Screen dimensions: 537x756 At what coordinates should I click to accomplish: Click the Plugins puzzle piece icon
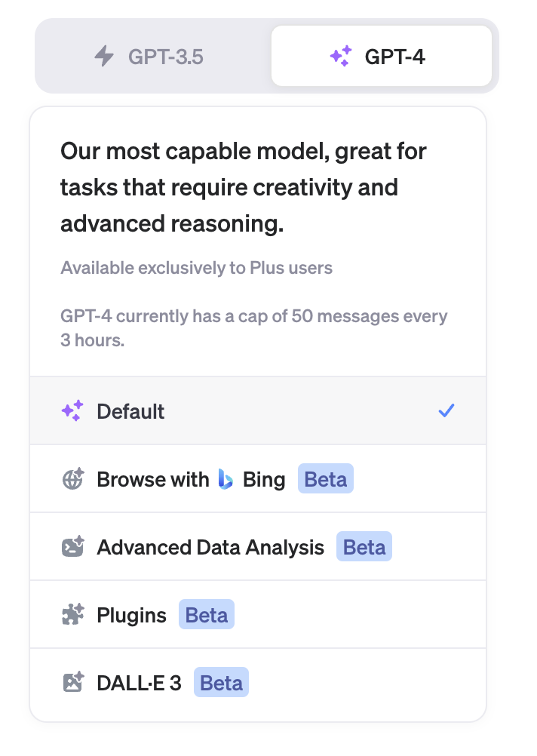click(x=72, y=615)
